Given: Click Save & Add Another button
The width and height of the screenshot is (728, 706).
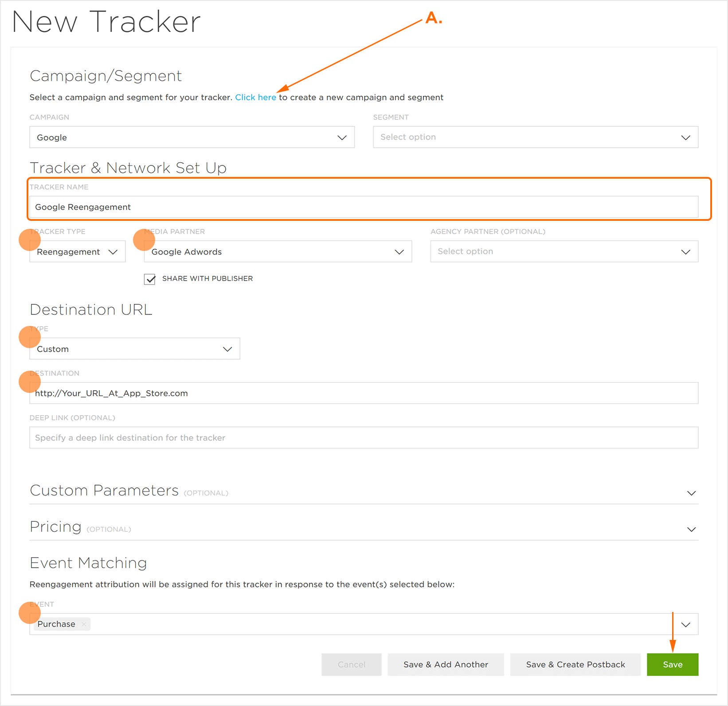Looking at the screenshot, I should tap(446, 664).
